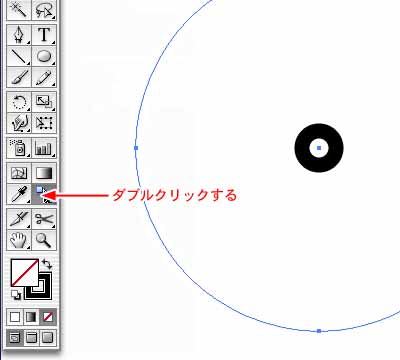The width and height of the screenshot is (400, 360).
Task: Select the Warp tool
Action: point(19,123)
